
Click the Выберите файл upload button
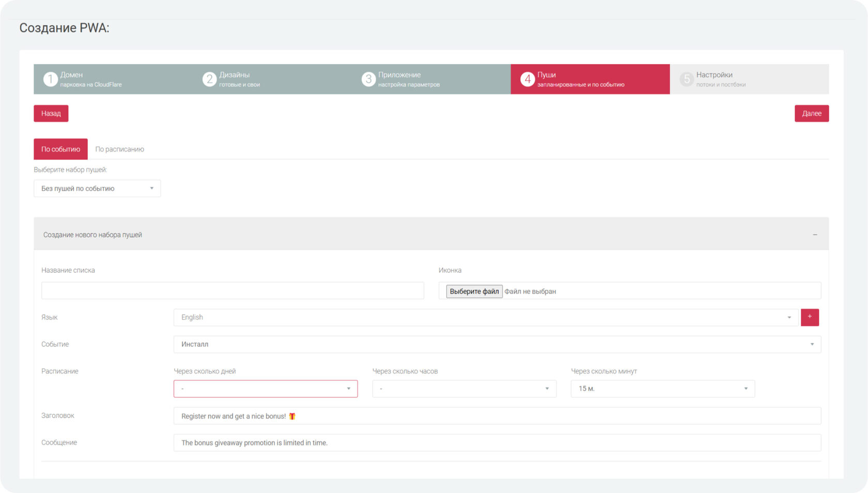474,291
